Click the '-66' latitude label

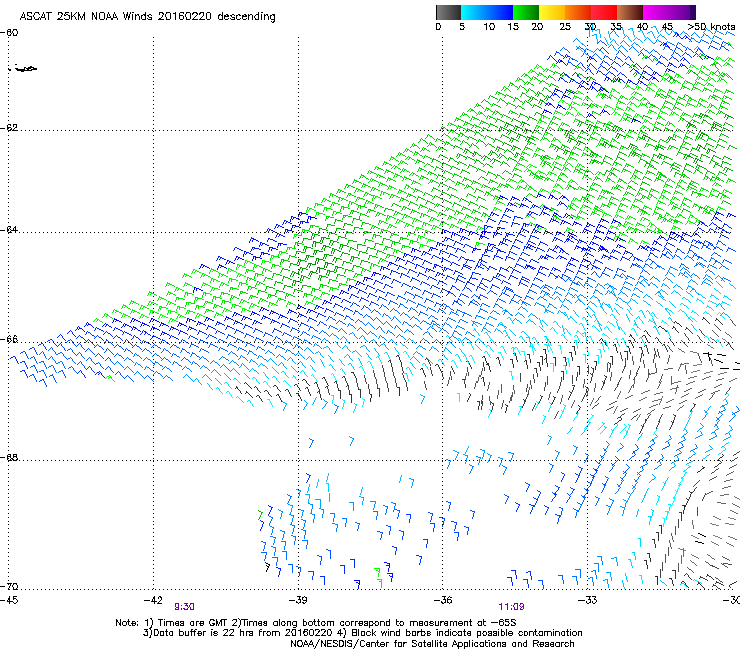[x=9, y=339]
